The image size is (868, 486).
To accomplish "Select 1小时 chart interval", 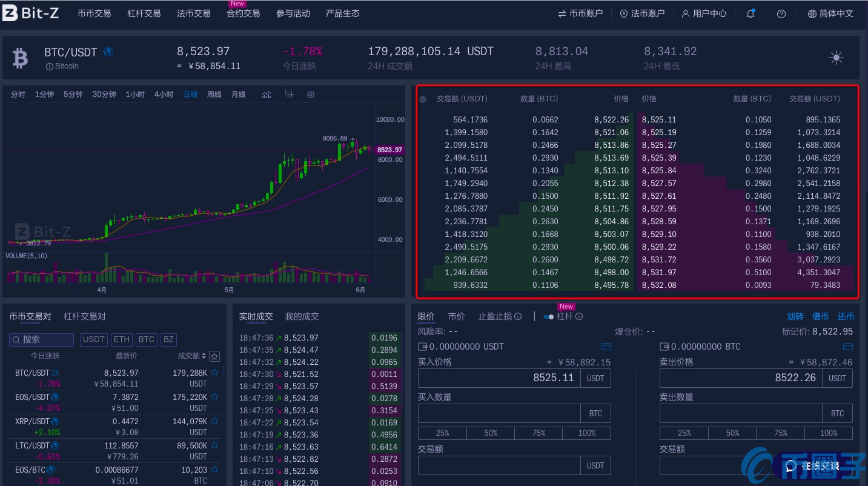I will pyautogui.click(x=135, y=95).
